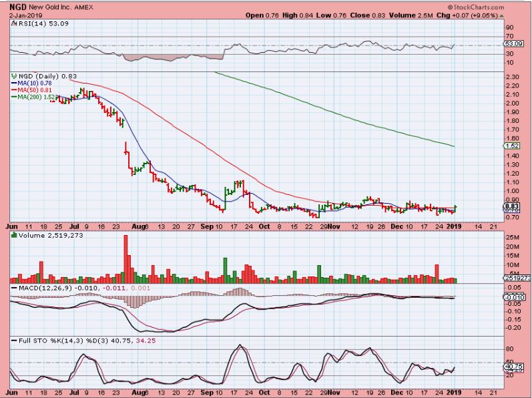532x398 pixels.
Task: Click the StockCharts.com copyright text
Action: [x=476, y=7]
